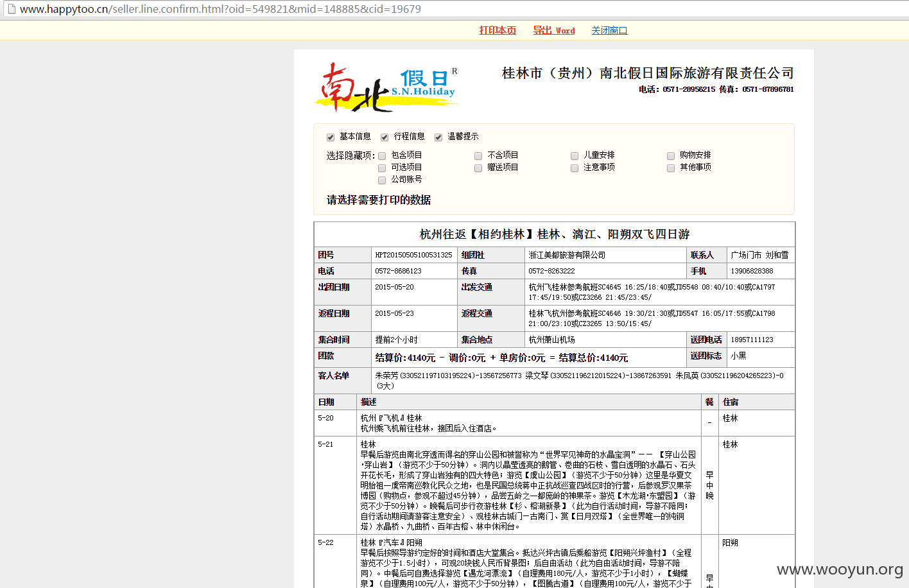Click return date 2015-05-23
The height and width of the screenshot is (588, 909).
click(x=394, y=313)
